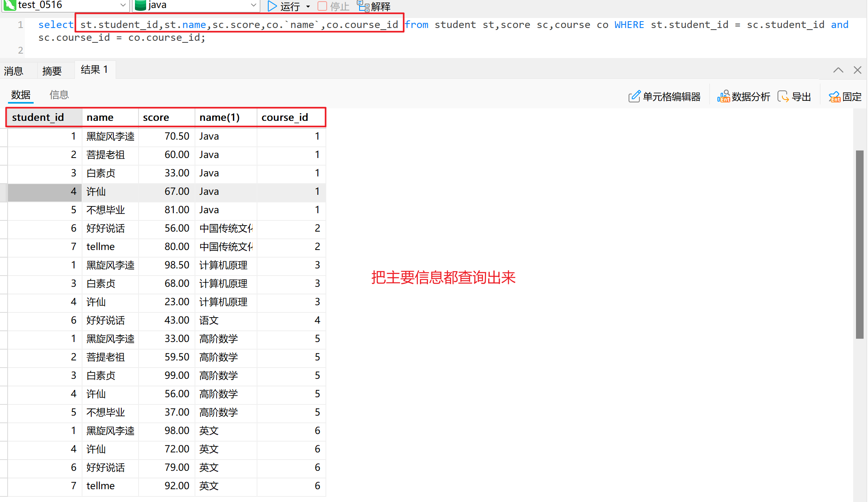Click the Export icon
This screenshot has height=502, width=868.
(783, 96)
